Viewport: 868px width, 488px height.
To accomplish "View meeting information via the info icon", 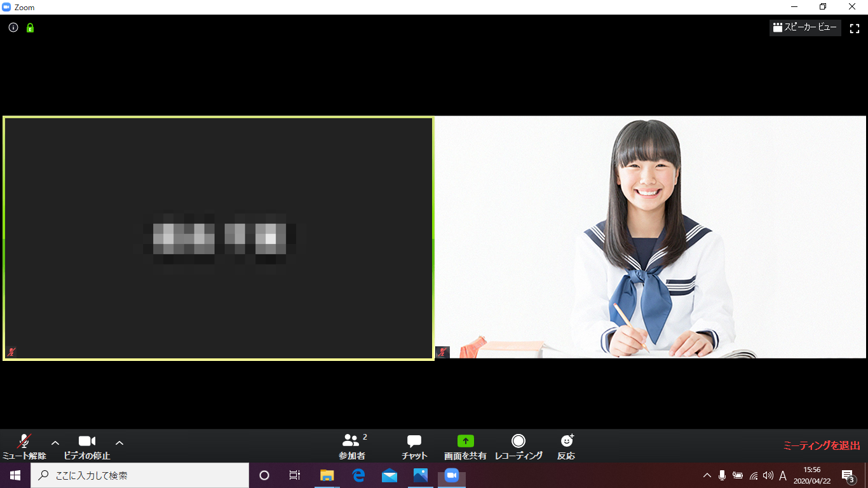I will (13, 27).
